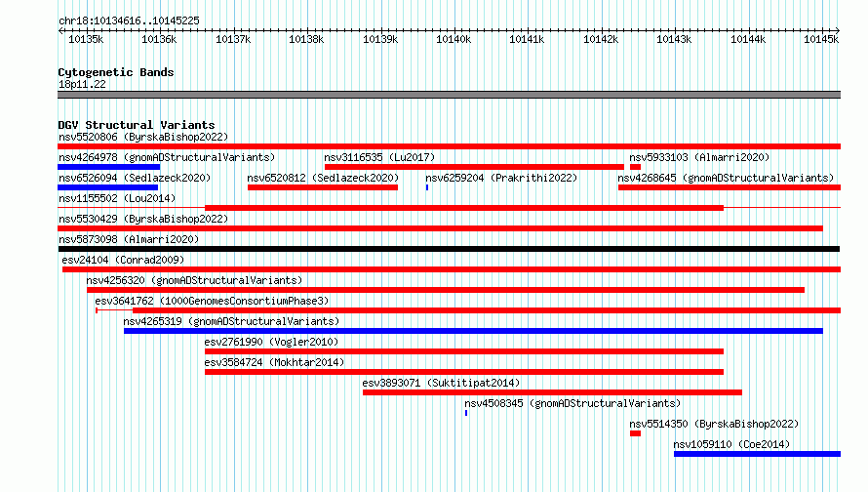The image size is (868, 492).
Task: Click the 10140k ruler position
Action: (454, 39)
